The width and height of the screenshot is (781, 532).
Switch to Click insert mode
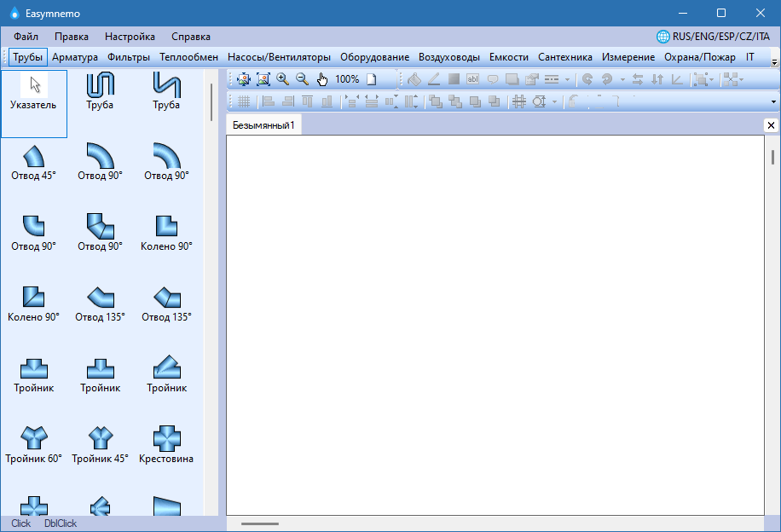click(x=21, y=523)
